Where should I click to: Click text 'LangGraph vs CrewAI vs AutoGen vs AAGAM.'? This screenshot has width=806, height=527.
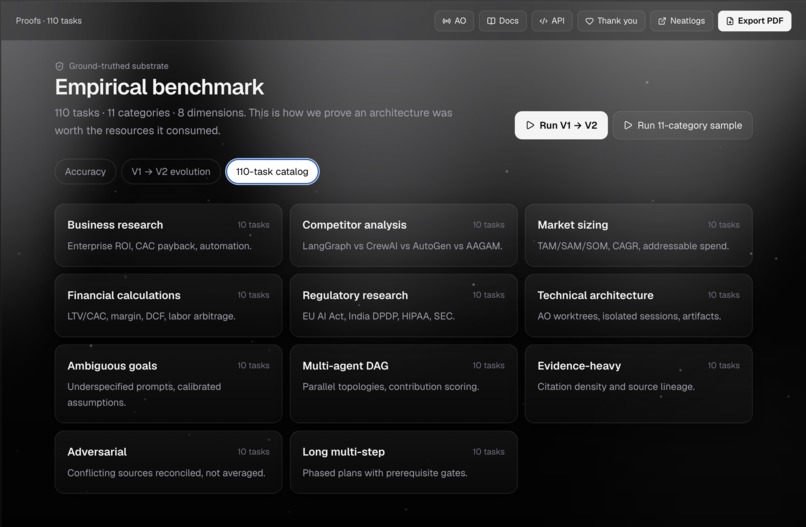click(x=402, y=246)
